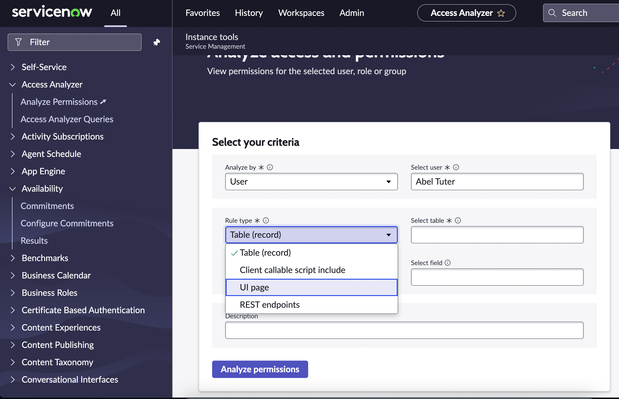The width and height of the screenshot is (619, 399).
Task: Open the All menu tab
Action: click(115, 13)
